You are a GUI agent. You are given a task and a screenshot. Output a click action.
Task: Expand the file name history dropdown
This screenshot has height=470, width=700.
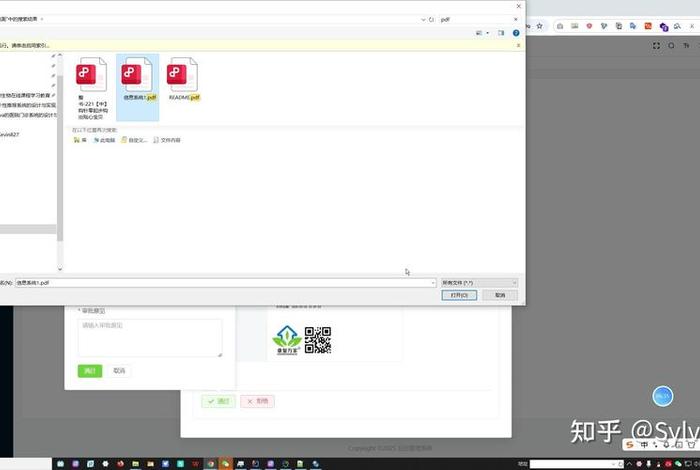(433, 283)
